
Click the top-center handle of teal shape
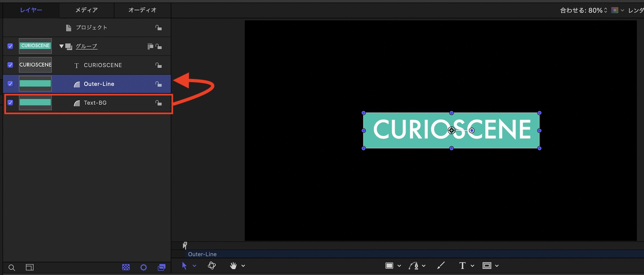(451, 113)
